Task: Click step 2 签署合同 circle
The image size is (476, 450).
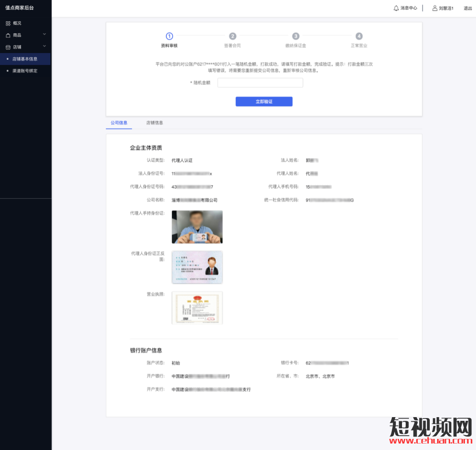Action: click(x=233, y=36)
